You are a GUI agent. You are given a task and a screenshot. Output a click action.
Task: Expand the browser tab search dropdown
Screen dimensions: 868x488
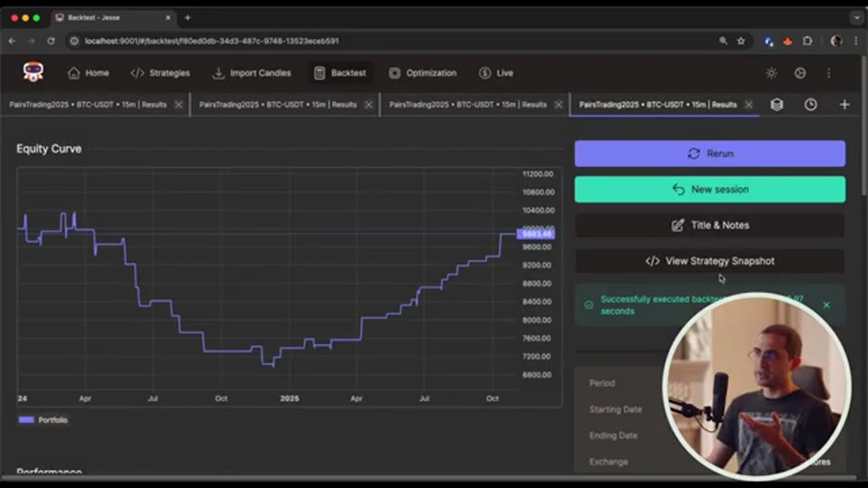tap(856, 18)
